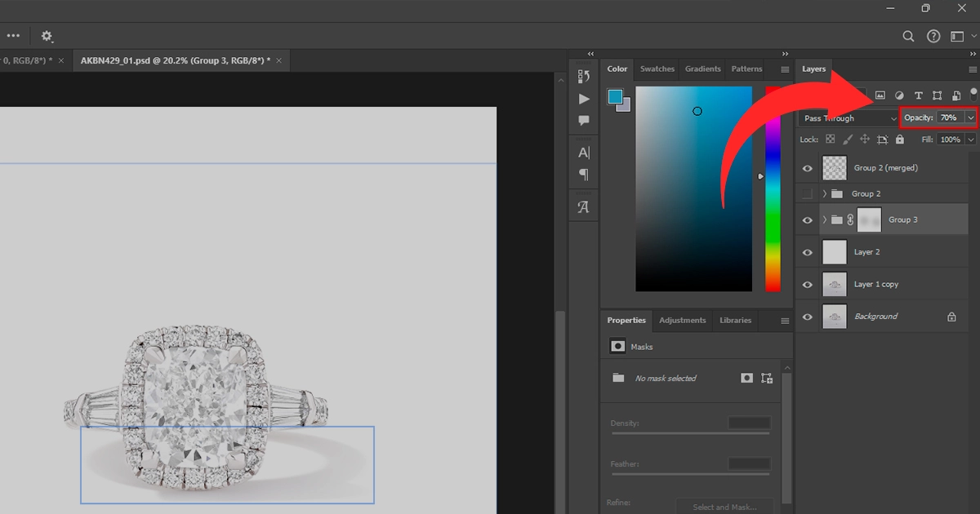The width and height of the screenshot is (980, 514).
Task: Click the lock all padlock icon
Action: click(899, 140)
